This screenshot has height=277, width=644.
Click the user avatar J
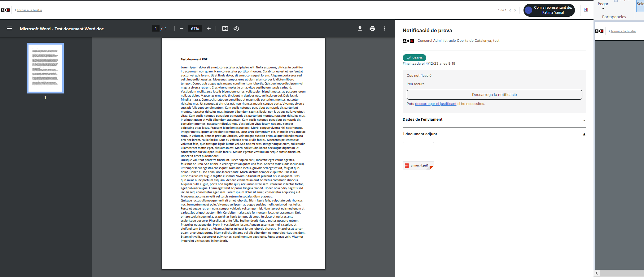pos(528,10)
